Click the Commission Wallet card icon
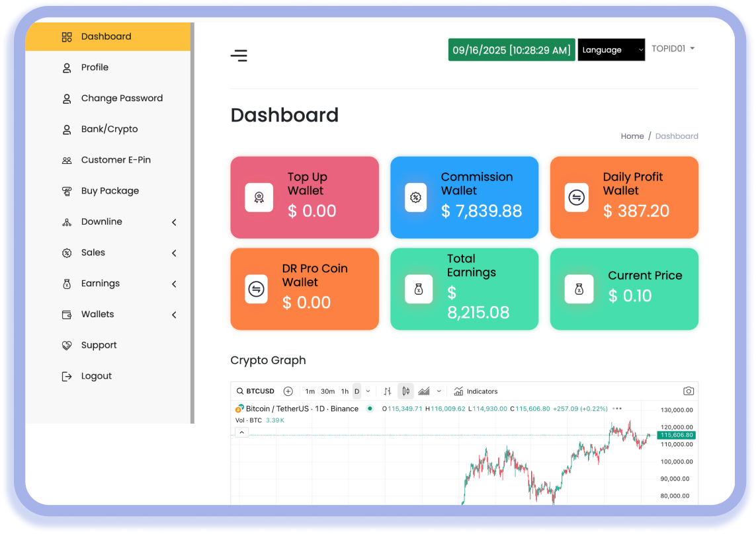This screenshot has width=756, height=534. [x=415, y=198]
